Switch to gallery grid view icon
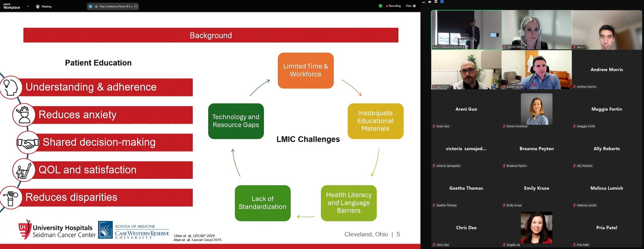Screen dimensions: 644x249 (x=442, y=2)
